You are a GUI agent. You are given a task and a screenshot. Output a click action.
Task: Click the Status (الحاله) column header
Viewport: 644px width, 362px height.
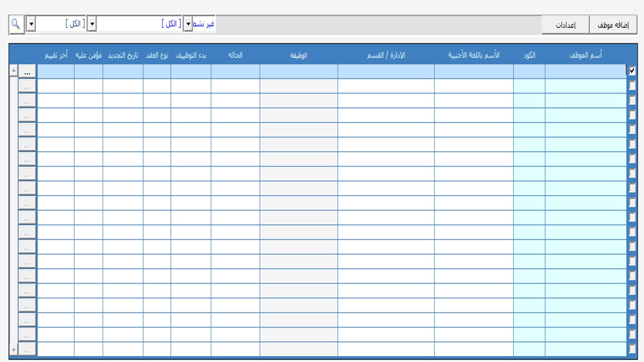click(235, 55)
